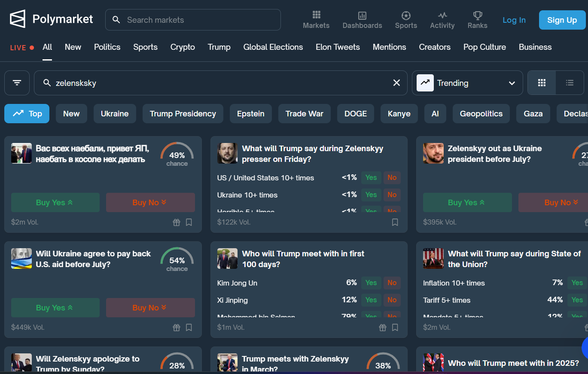Viewport: 588px width, 374px height.
Task: Filter by the Geopolitics chip
Action: point(481,114)
